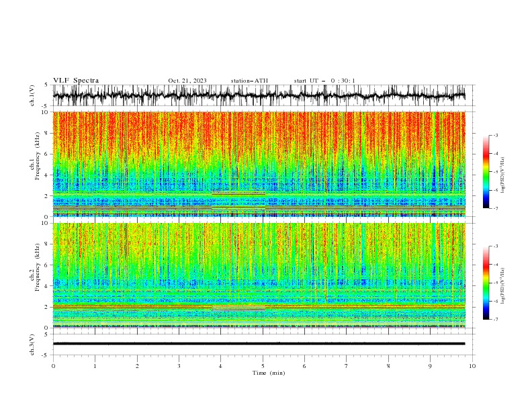
Task: Click the ch.2 "Frequency (kHz)" axis label
Action: pyautogui.click(x=38, y=267)
